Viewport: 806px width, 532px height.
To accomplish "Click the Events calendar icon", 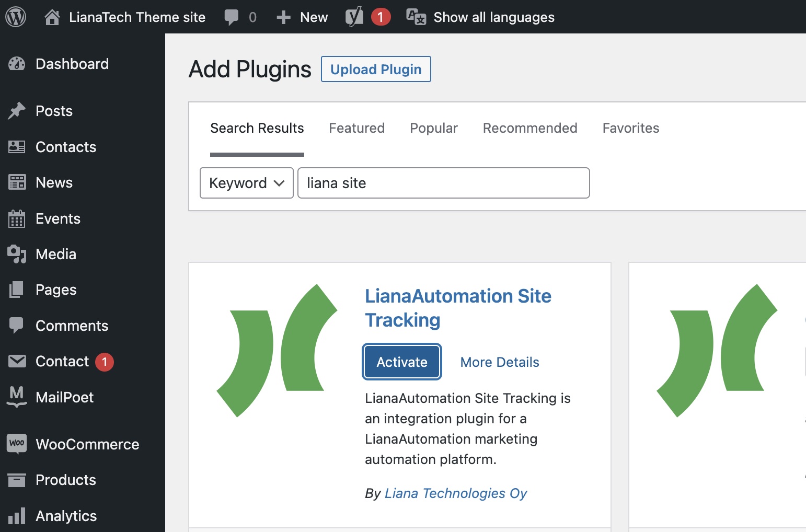I will (x=17, y=218).
